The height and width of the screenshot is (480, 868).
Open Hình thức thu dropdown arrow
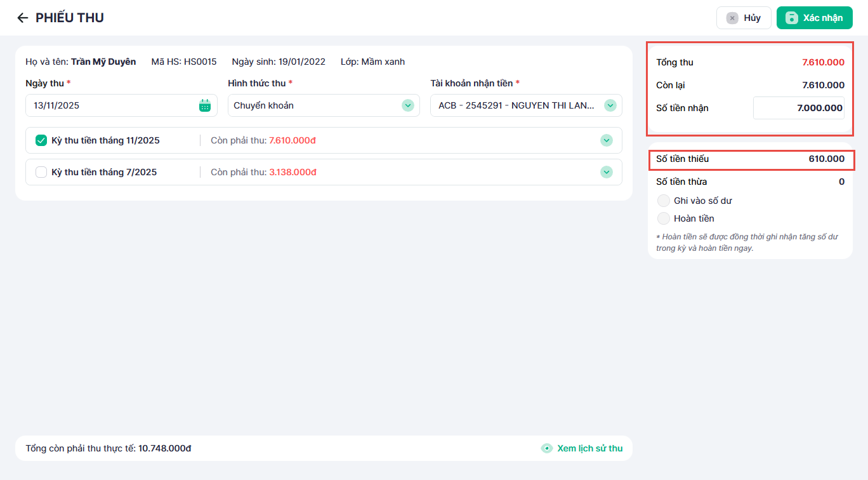408,105
